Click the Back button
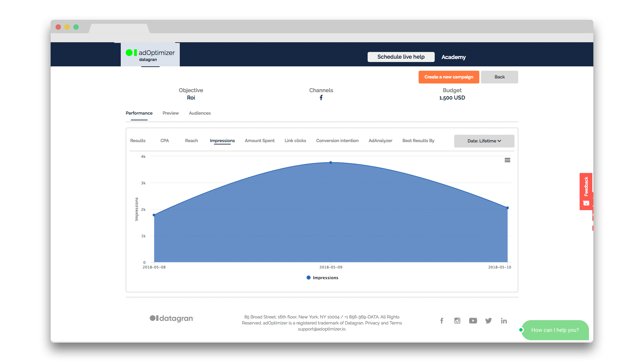The image size is (644, 362). coord(499,76)
